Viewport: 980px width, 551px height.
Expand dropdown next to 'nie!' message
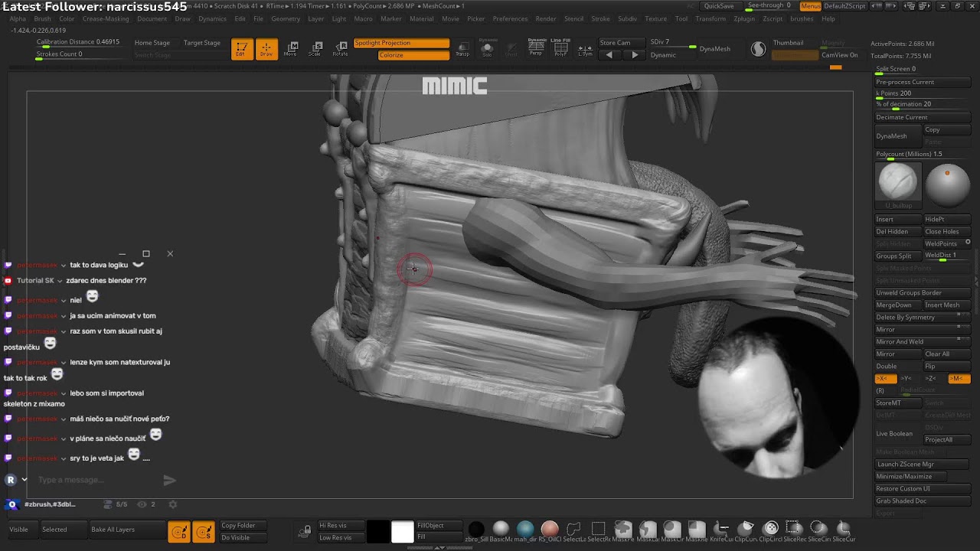(x=64, y=300)
